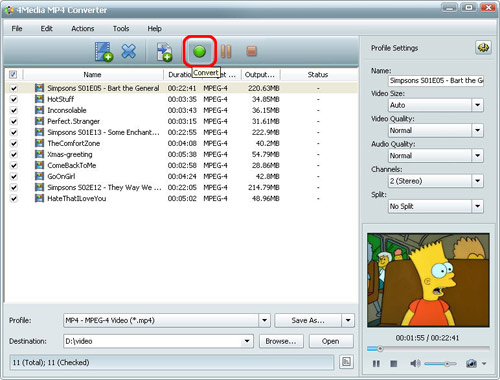The image size is (500, 380).
Task: Uncheck the HotStuff file checkbox
Action: [14, 99]
